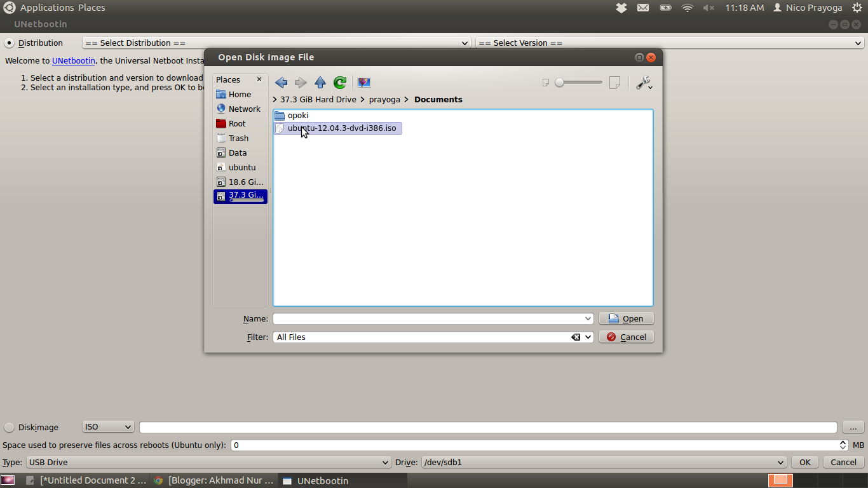Go back in file dialog
The width and height of the screenshot is (868, 488).
(281, 83)
